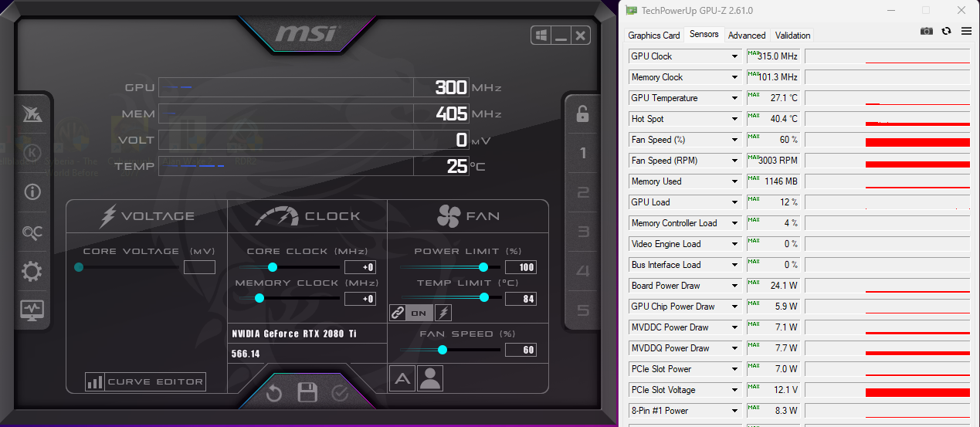Click the apply checkmark icon
980x427 pixels.
point(340,394)
